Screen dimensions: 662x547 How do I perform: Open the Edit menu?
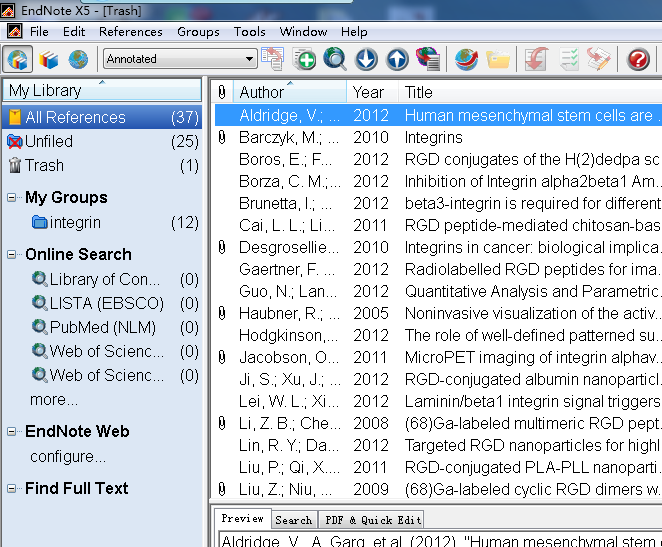(x=74, y=32)
